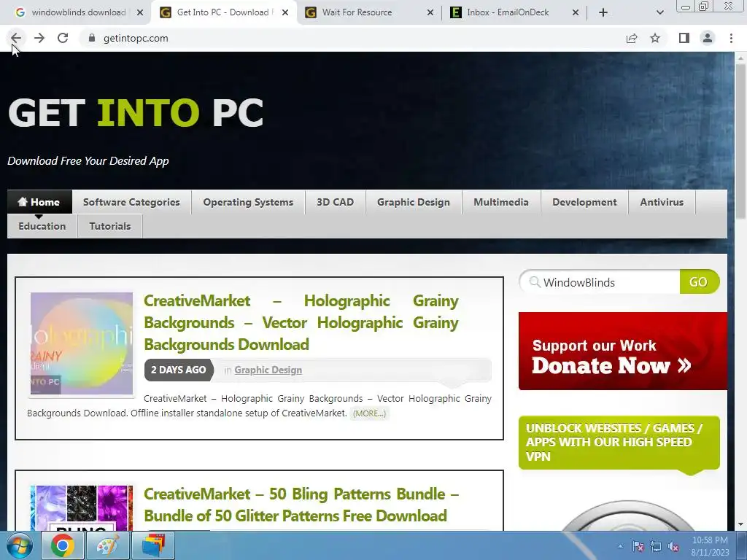
Task: Click the browser forward arrow
Action: point(39,38)
